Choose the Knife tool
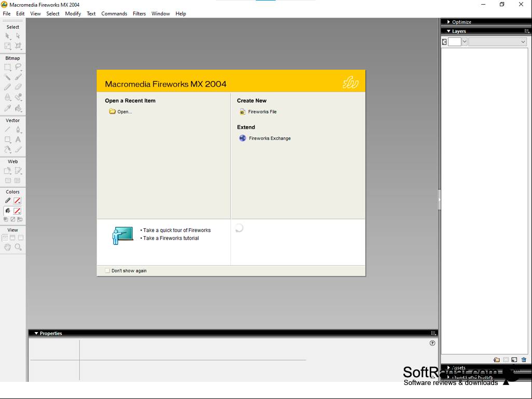The width and height of the screenshot is (532, 399). (18, 149)
